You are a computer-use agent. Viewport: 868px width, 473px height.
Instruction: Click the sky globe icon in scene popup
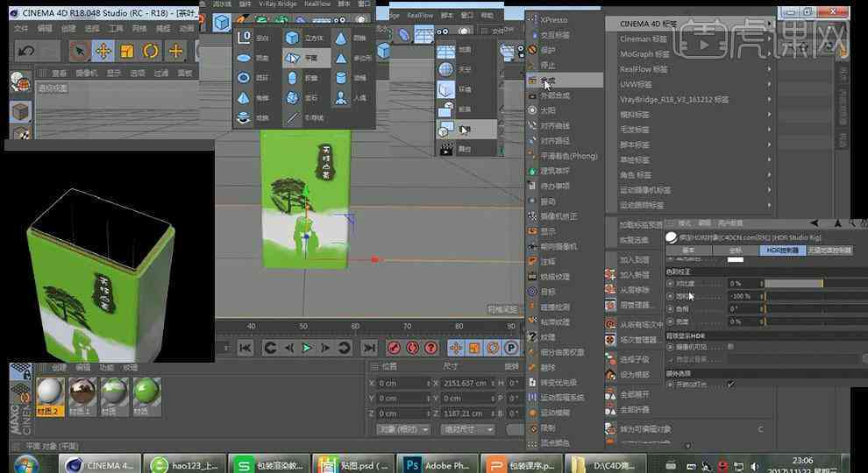(445, 70)
